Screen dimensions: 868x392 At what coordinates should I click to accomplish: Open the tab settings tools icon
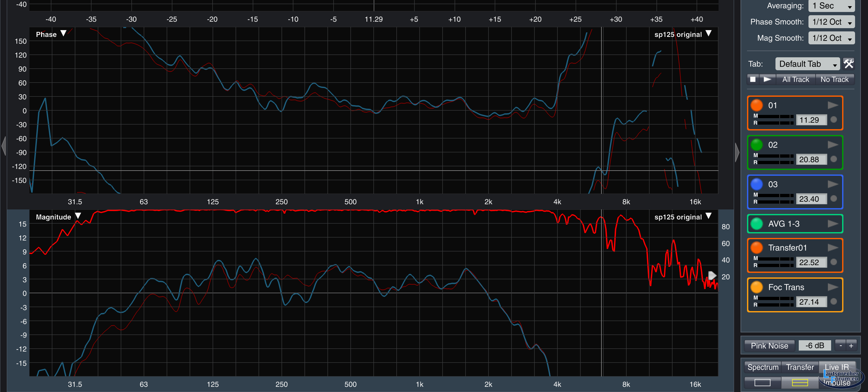(x=848, y=64)
